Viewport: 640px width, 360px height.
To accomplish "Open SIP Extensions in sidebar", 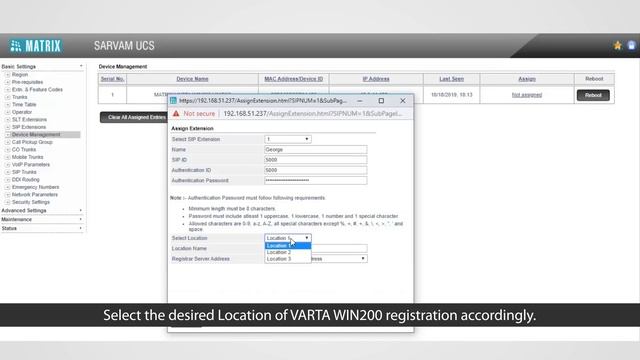I will [x=29, y=127].
